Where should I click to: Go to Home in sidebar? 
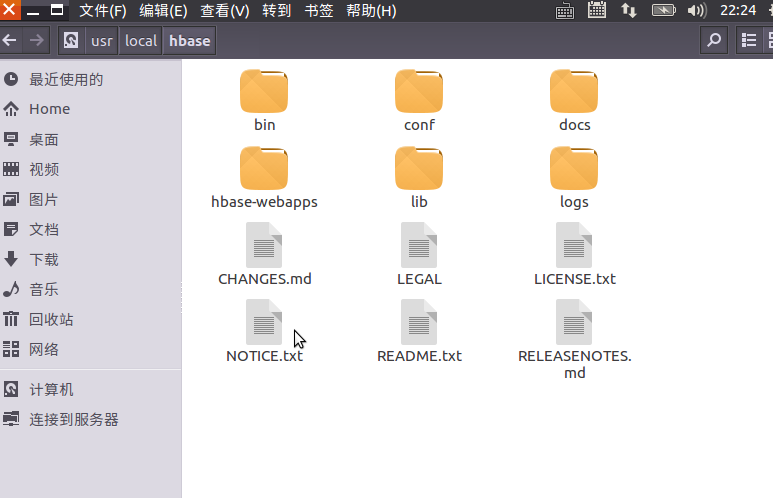pos(91,109)
